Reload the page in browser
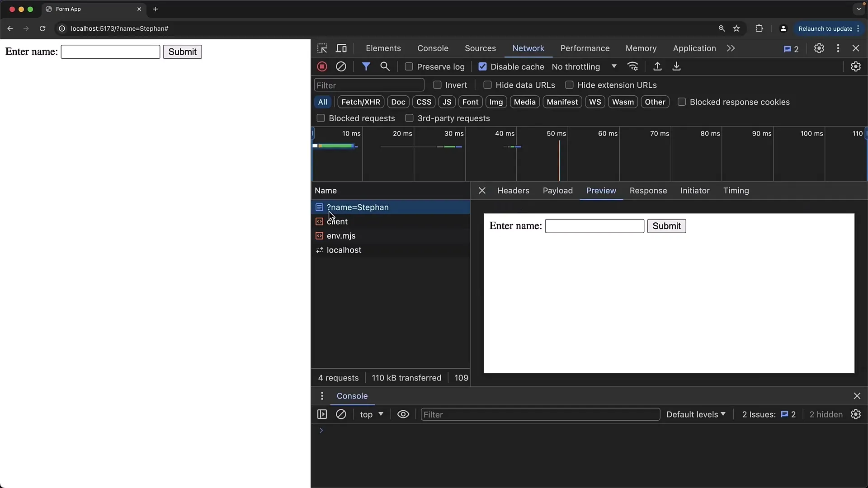The image size is (868, 488). [42, 28]
